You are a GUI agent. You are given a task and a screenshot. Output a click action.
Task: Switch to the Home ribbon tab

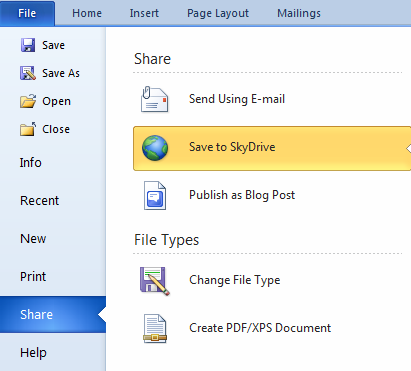[87, 13]
